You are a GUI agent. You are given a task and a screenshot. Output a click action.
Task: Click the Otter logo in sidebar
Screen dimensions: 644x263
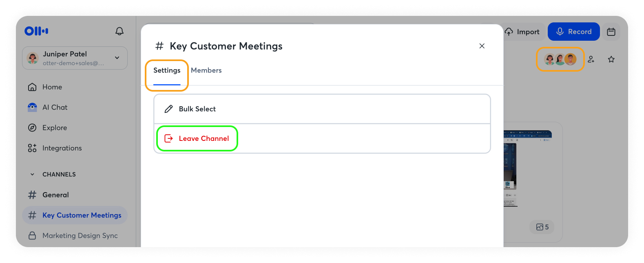[36, 31]
